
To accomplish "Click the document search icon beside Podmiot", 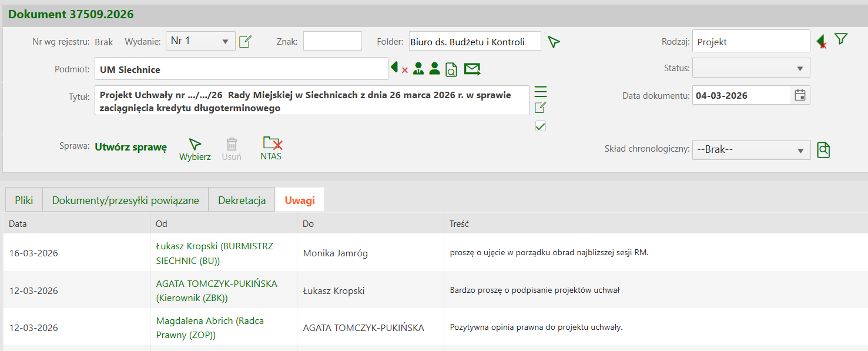I will (x=451, y=69).
